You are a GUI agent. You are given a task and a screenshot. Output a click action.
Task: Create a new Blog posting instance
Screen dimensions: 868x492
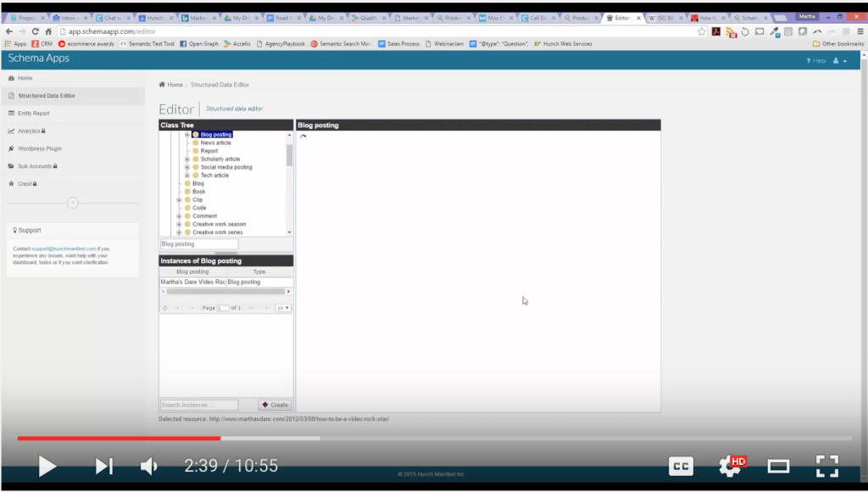pos(275,405)
